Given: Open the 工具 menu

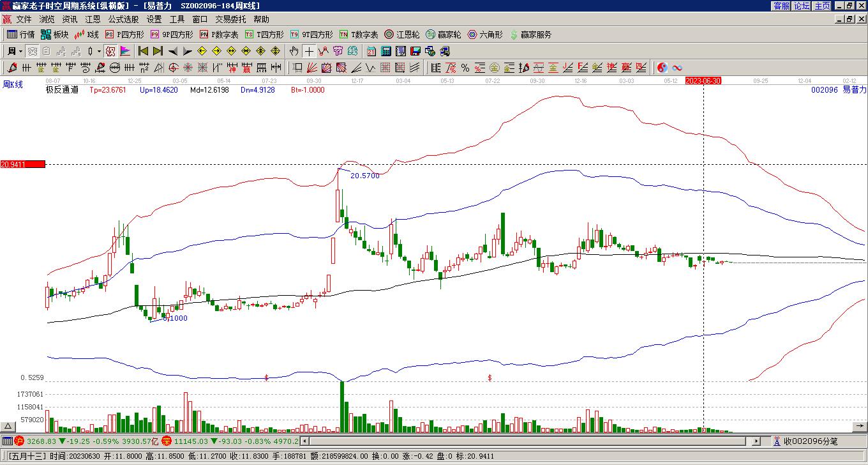Looking at the screenshot, I should pyautogui.click(x=177, y=20).
